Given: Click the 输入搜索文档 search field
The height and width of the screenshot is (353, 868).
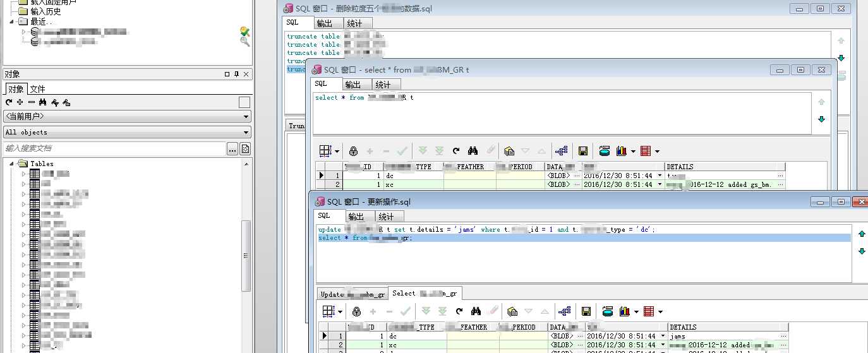Looking at the screenshot, I should coord(114,148).
